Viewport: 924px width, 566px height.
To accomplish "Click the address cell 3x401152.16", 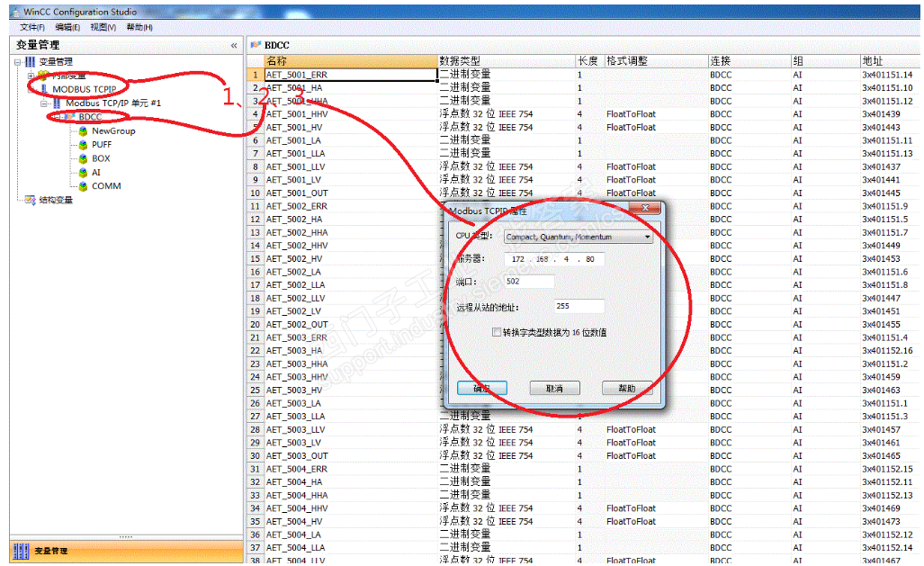I will [x=890, y=351].
